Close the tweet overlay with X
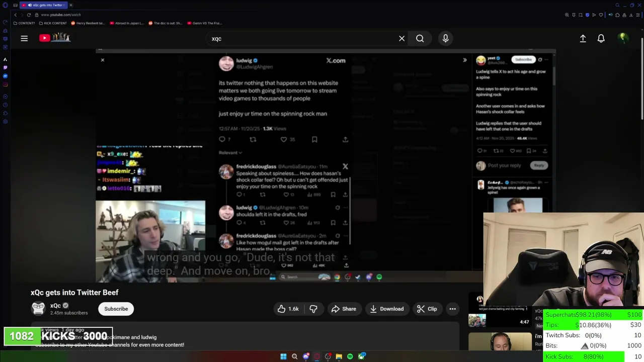This screenshot has height=362, width=644. pos(102,60)
